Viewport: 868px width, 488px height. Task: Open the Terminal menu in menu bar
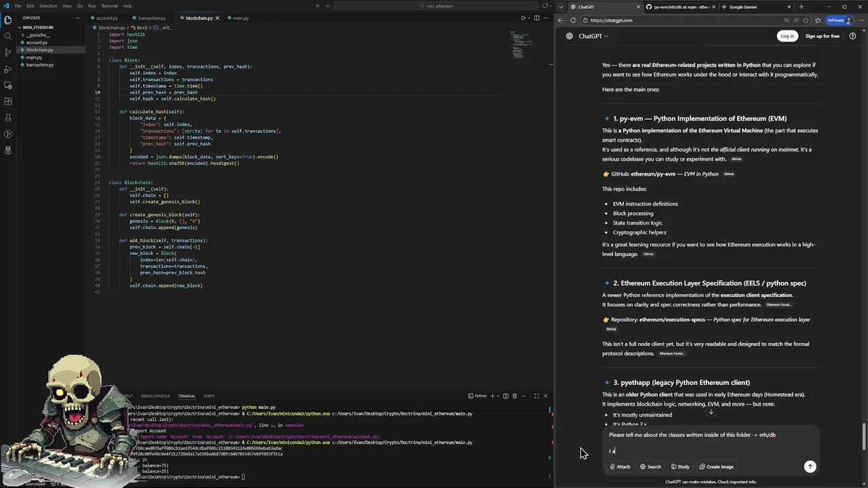click(109, 6)
